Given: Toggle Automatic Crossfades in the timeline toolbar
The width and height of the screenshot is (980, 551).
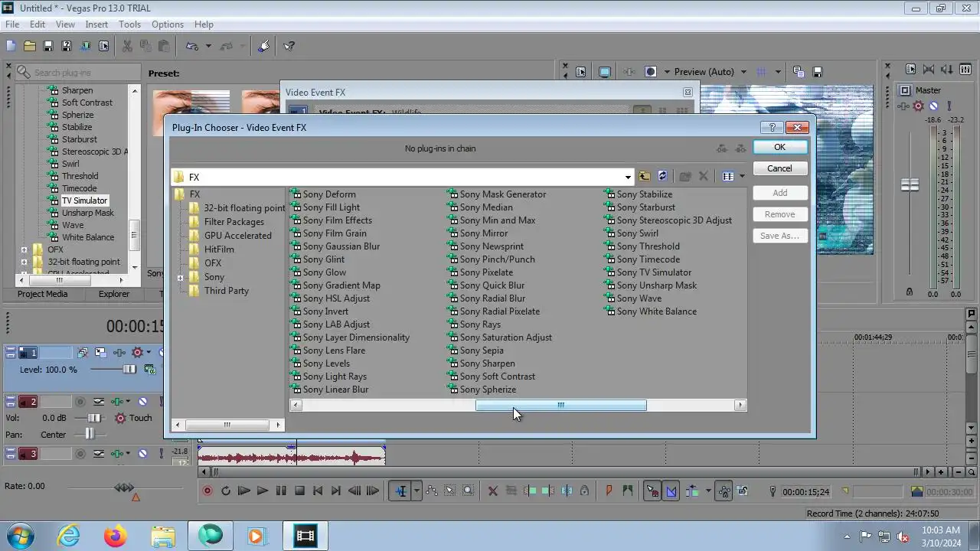Looking at the screenshot, I should [x=671, y=491].
